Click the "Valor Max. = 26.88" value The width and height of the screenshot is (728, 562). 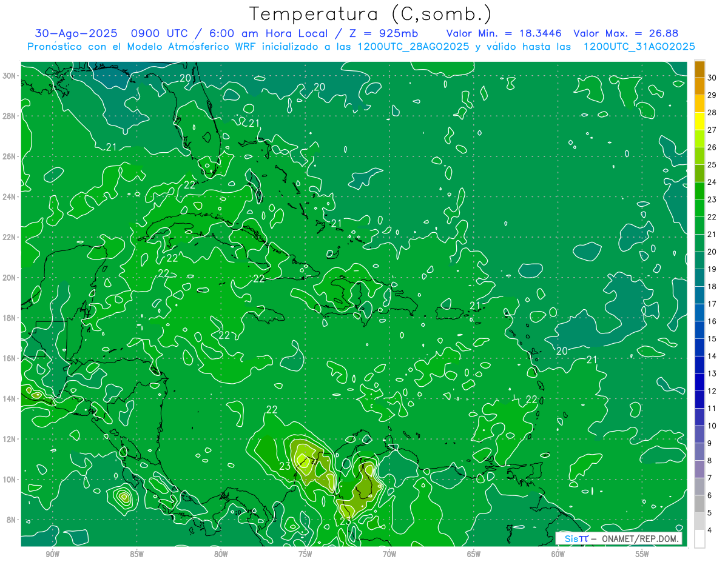pos(626,33)
